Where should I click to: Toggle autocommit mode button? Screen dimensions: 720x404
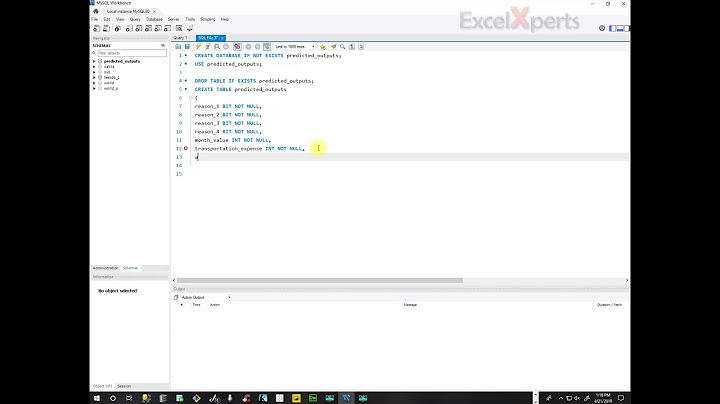(267, 47)
